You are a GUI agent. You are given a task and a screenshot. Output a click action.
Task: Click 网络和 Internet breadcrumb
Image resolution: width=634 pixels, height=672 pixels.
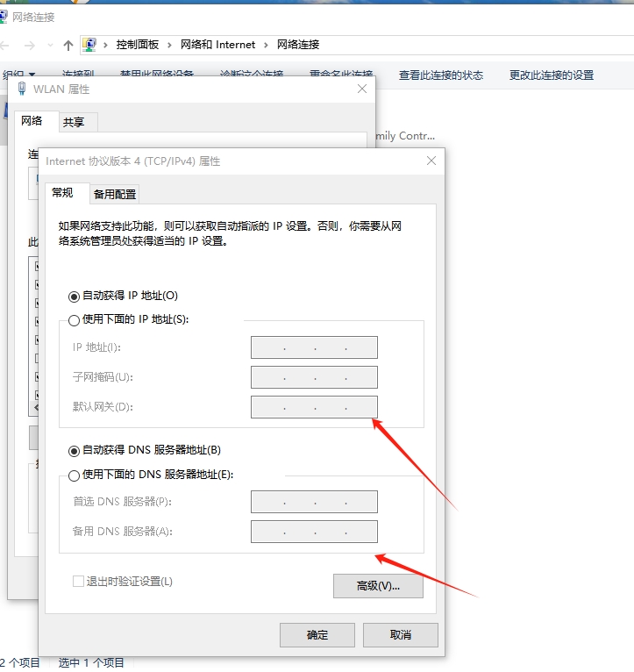pos(217,45)
